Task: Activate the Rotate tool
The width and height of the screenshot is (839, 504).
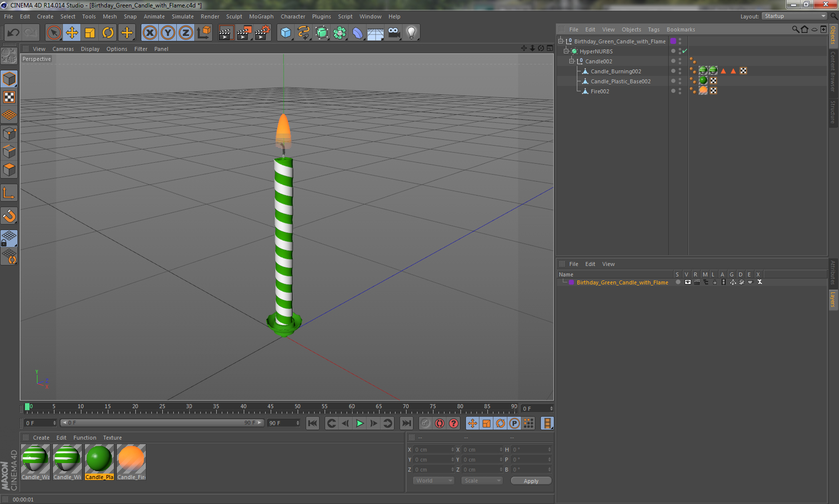Action: click(x=108, y=33)
